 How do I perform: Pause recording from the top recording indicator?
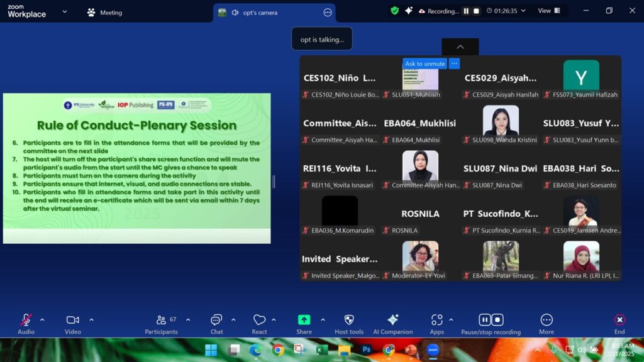point(466,11)
